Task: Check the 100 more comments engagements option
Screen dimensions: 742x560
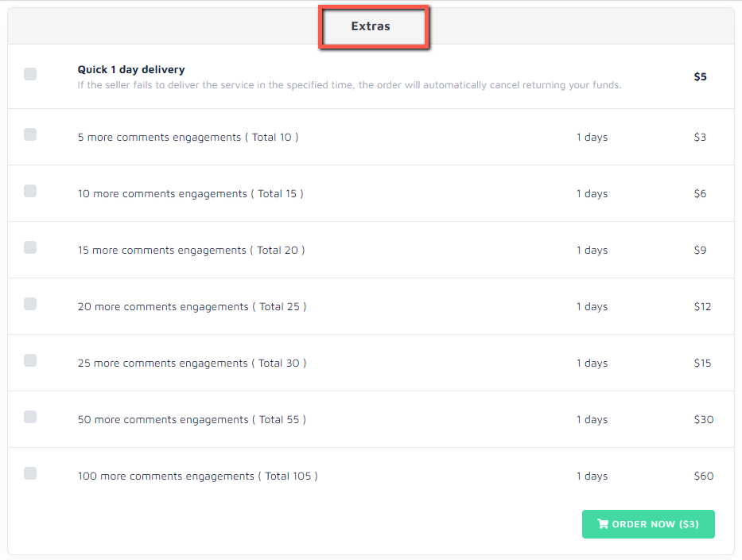Action: [30, 473]
